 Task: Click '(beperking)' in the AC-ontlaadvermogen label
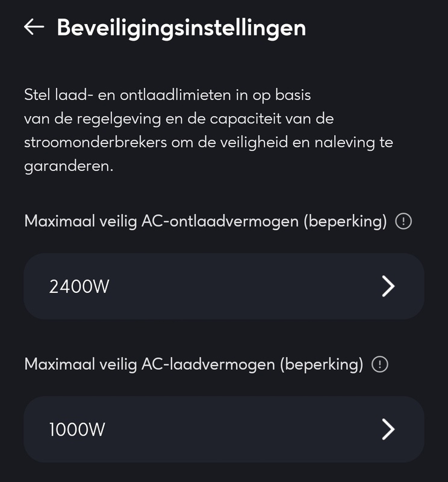[345, 222]
